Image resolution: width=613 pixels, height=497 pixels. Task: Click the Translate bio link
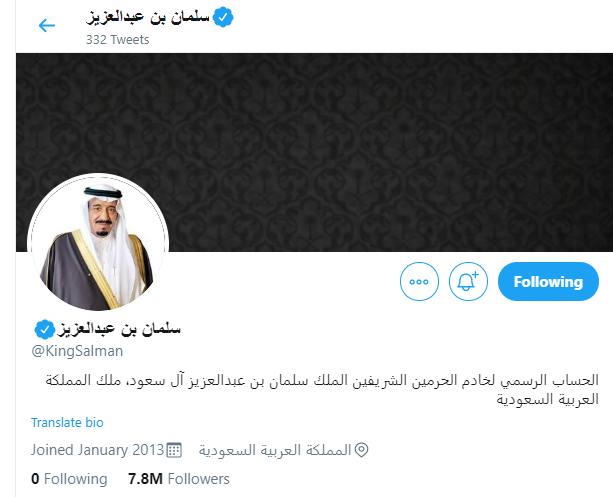click(x=67, y=423)
